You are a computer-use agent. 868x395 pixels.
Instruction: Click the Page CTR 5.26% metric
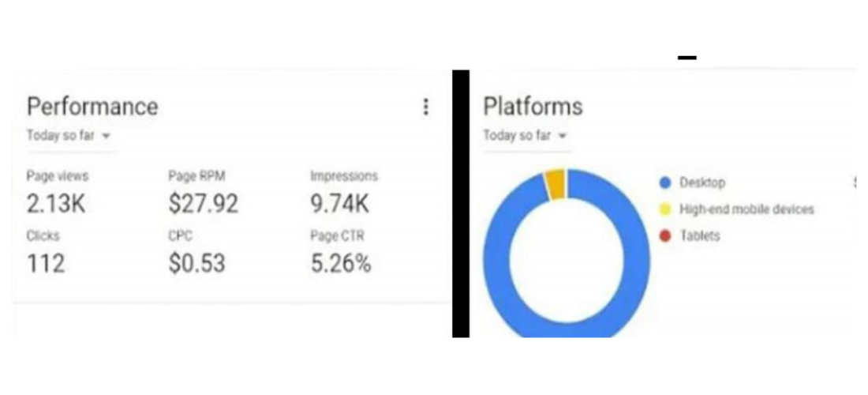click(x=340, y=252)
